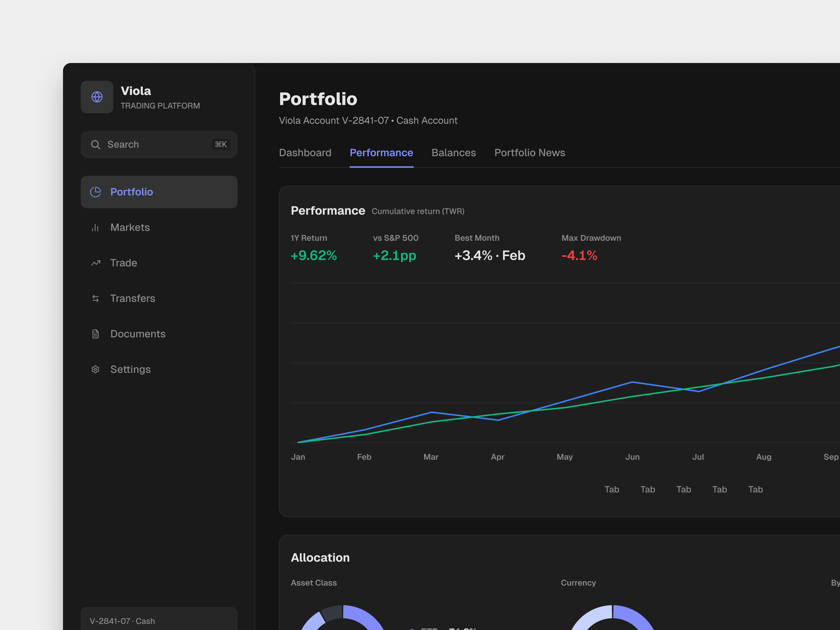Click the Allocation heading
Screen dimensions: 840x630
coord(320,558)
